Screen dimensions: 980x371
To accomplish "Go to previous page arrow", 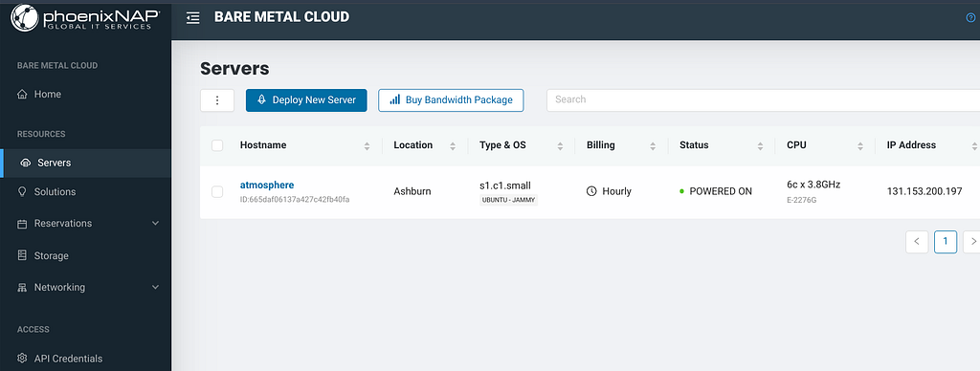I will tap(917, 242).
